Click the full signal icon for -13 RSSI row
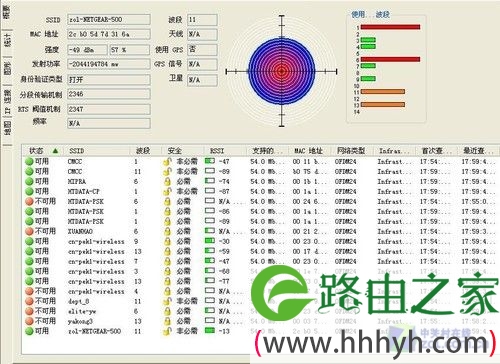500x364 pixels. point(210,331)
